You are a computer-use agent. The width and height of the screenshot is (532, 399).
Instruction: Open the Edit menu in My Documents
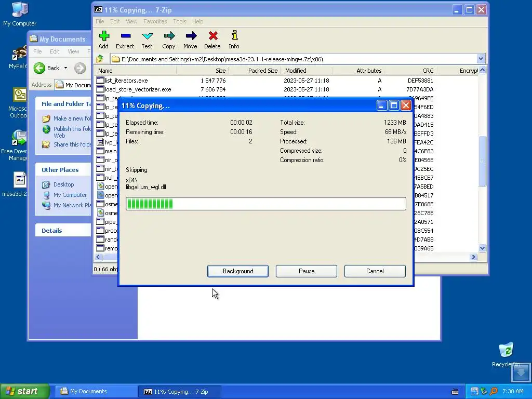coord(54,51)
